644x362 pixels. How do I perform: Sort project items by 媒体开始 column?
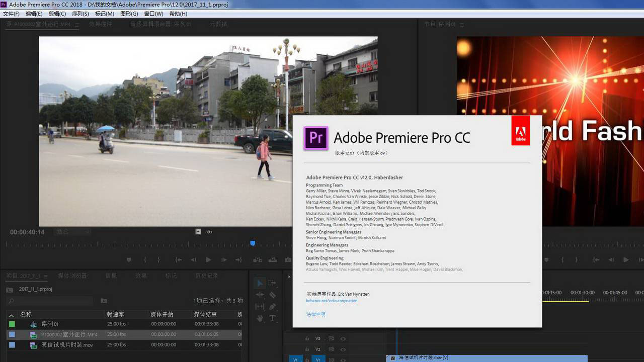162,315
